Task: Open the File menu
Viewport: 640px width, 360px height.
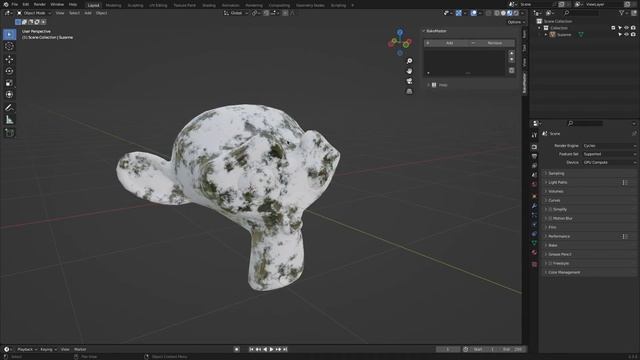Action: (x=15, y=4)
